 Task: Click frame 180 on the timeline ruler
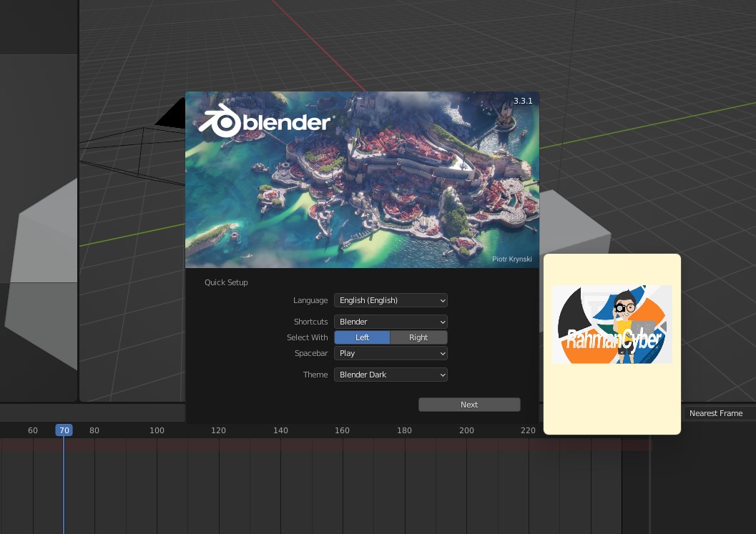405,430
